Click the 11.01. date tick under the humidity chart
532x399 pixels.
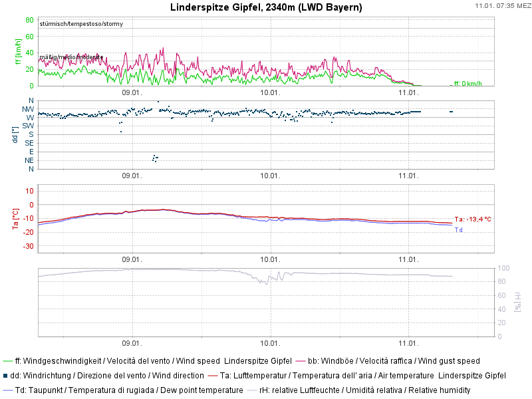408,344
